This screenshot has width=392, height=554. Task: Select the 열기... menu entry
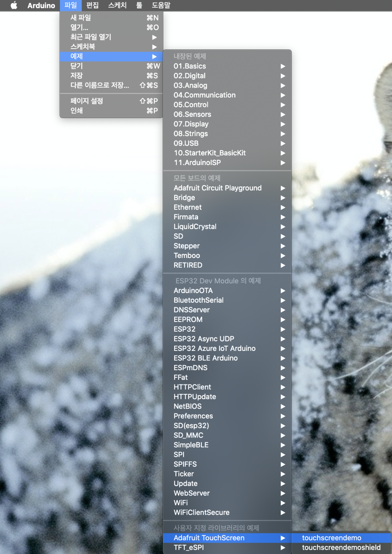pyautogui.click(x=111, y=27)
